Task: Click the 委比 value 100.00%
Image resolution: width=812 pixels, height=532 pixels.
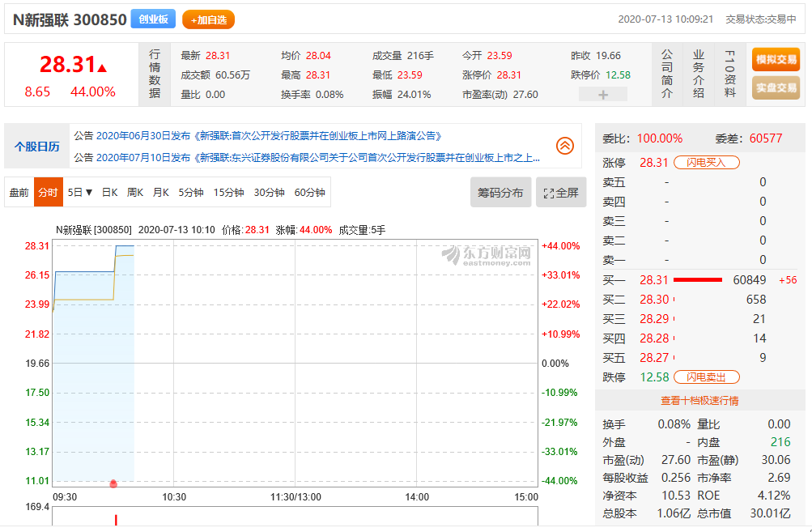Action: (x=659, y=138)
